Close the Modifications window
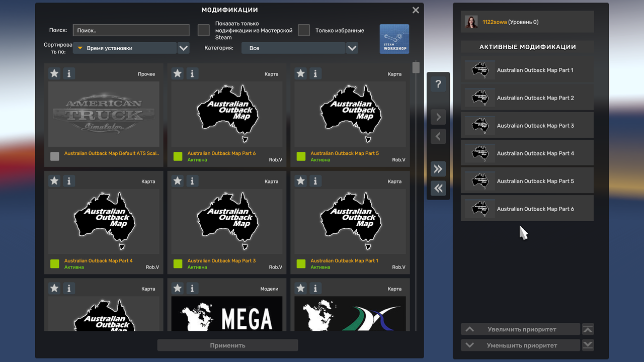Screen dimensions: 644x362 (x=416, y=10)
